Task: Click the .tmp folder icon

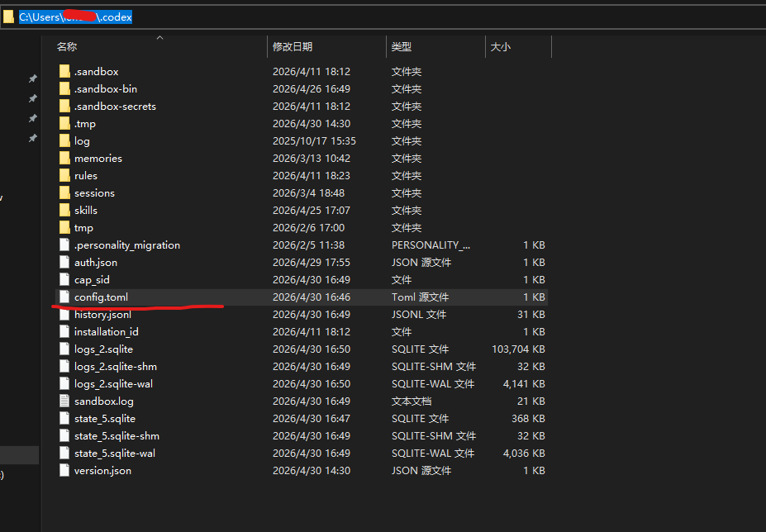Action: (64, 124)
